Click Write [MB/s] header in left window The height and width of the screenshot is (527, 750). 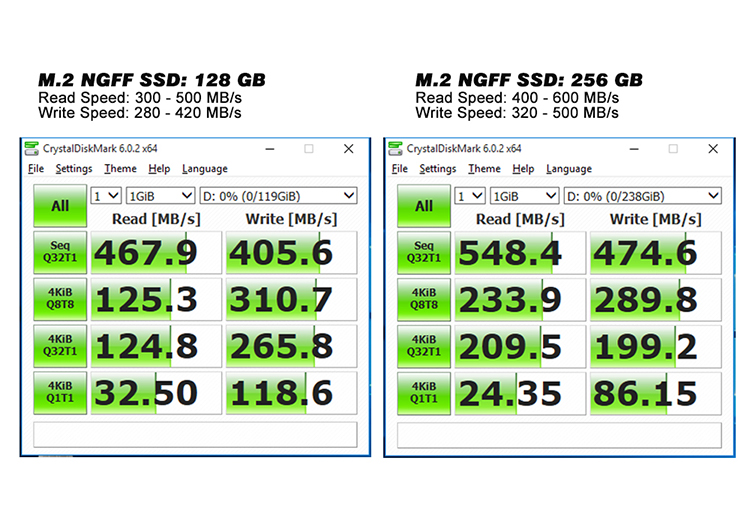291,219
